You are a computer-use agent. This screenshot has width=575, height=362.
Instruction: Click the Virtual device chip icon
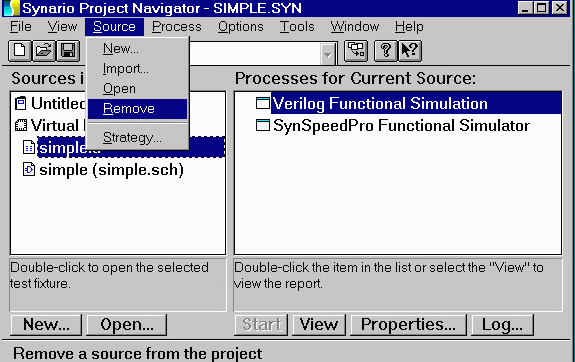(21, 126)
